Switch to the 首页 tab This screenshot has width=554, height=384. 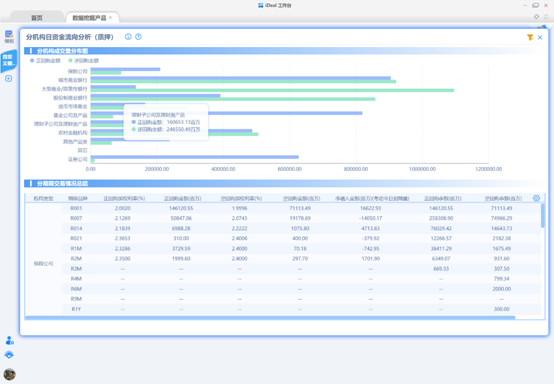37,18
